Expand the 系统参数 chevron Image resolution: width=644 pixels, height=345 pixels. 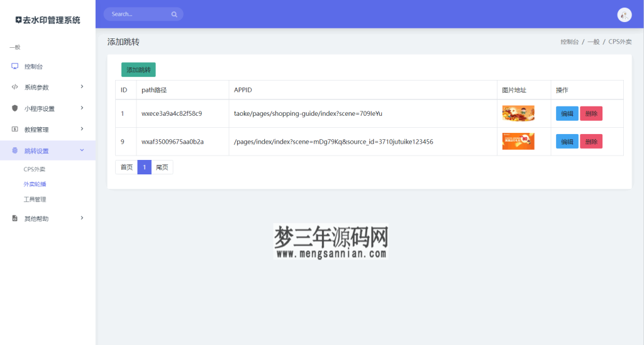click(82, 87)
